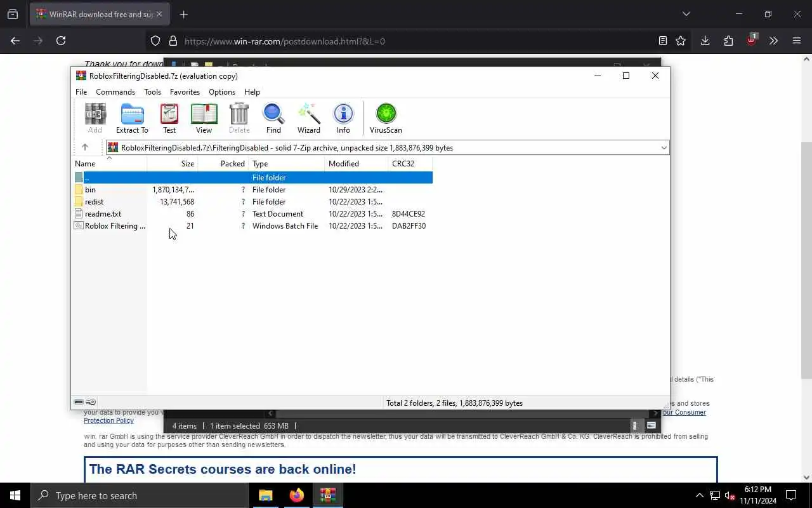Select the parent folder '..' row
Screen dimensions: 812x508
coord(252,178)
